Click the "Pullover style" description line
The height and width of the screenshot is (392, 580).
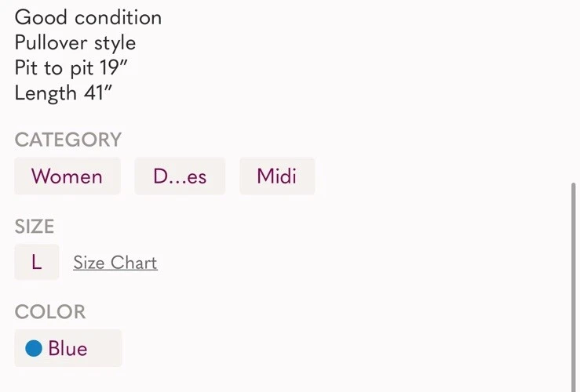[75, 42]
